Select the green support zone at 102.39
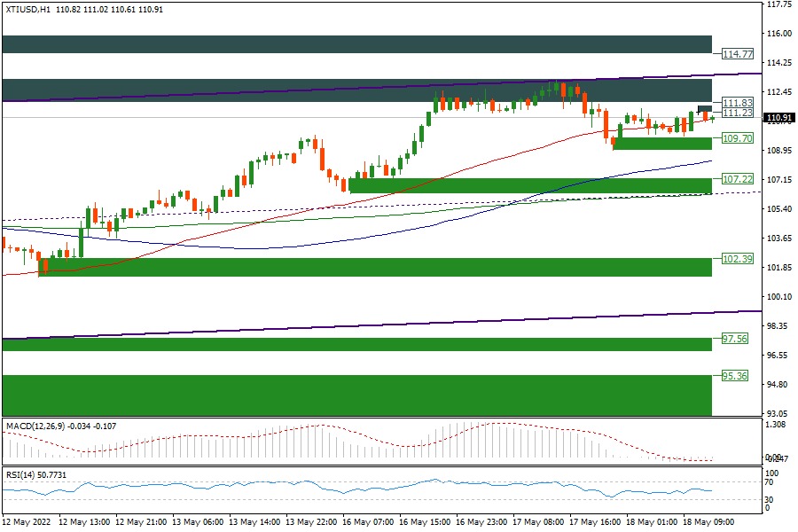798x532 pixels. tap(372, 267)
